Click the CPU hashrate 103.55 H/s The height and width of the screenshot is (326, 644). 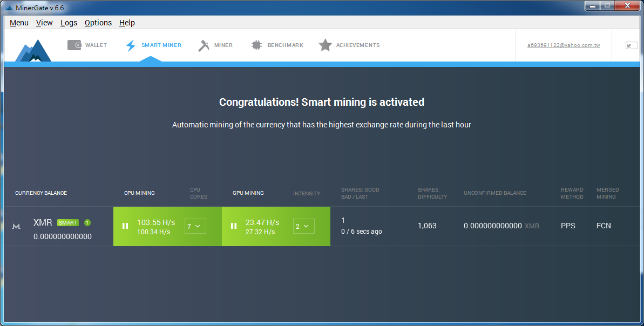pyautogui.click(x=156, y=222)
